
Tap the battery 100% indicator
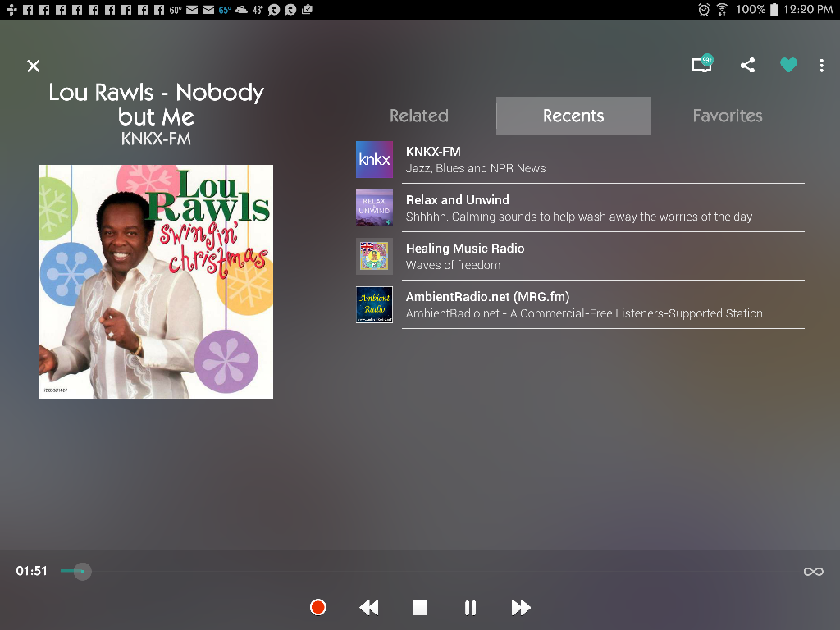[x=756, y=9]
